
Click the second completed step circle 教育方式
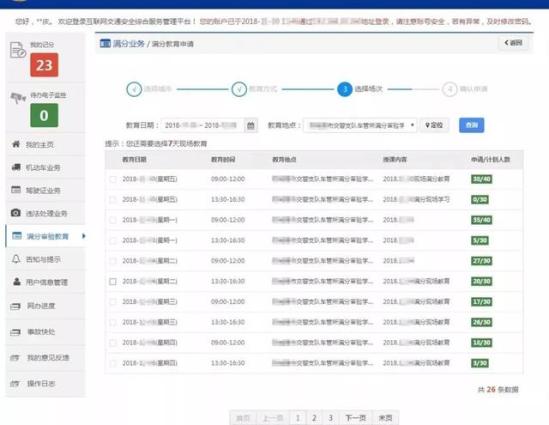(x=239, y=89)
